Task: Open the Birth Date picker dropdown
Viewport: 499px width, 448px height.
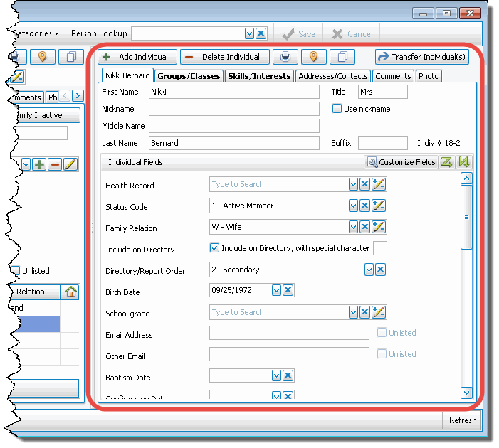Action: 275,290
